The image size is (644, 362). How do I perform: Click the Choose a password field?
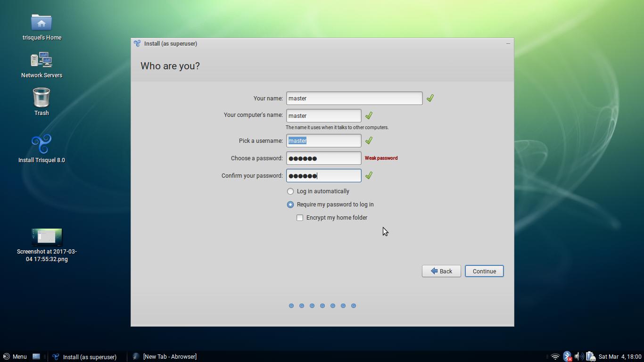click(x=323, y=158)
